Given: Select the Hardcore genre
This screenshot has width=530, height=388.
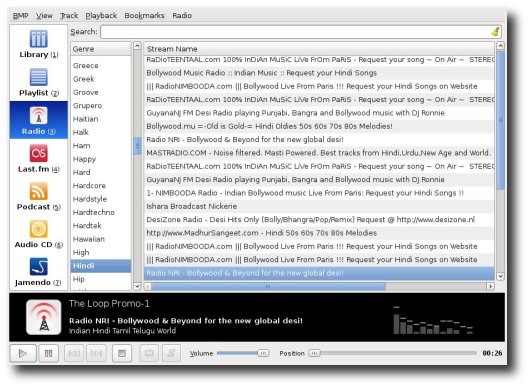Looking at the screenshot, I should coord(101,186).
